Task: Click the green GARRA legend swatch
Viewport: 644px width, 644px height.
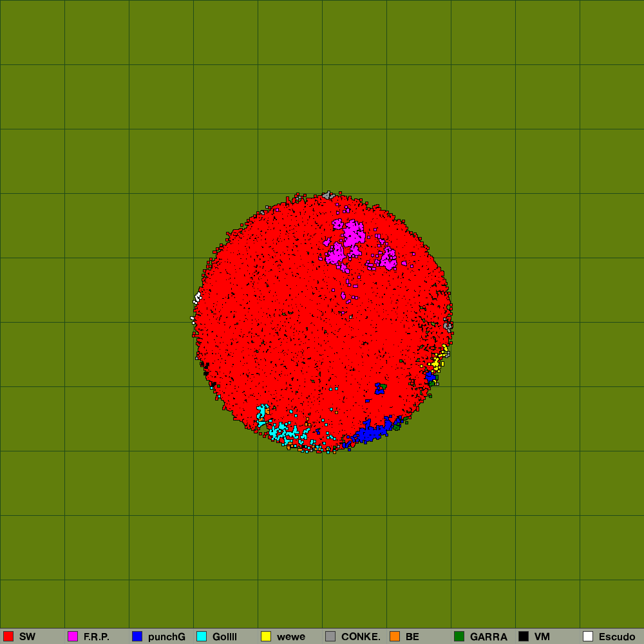Action: (459, 636)
